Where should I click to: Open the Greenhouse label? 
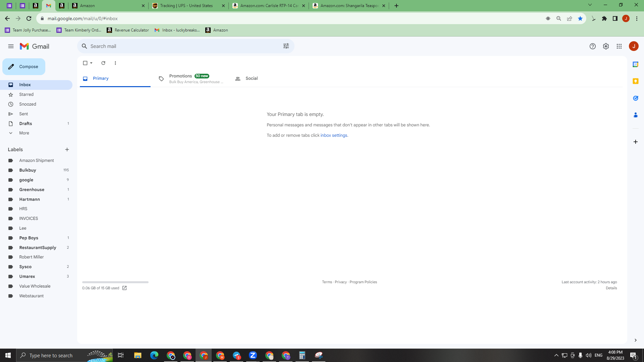pos(36,190)
